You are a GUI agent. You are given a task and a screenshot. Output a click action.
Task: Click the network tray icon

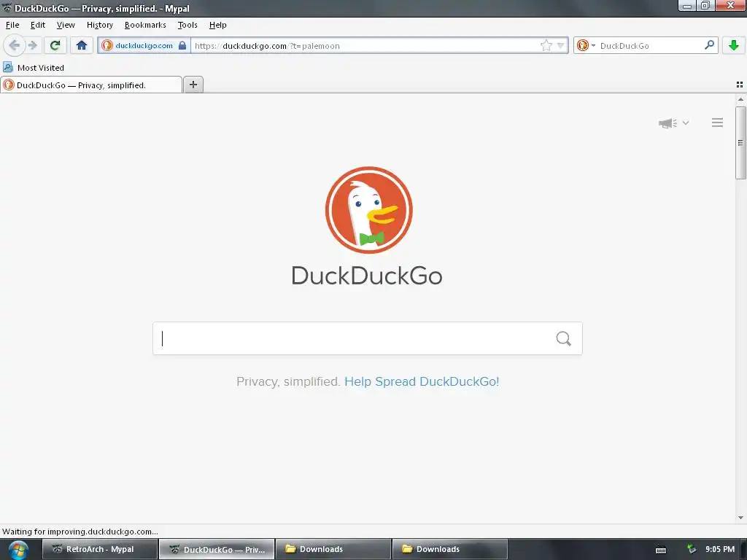691,549
